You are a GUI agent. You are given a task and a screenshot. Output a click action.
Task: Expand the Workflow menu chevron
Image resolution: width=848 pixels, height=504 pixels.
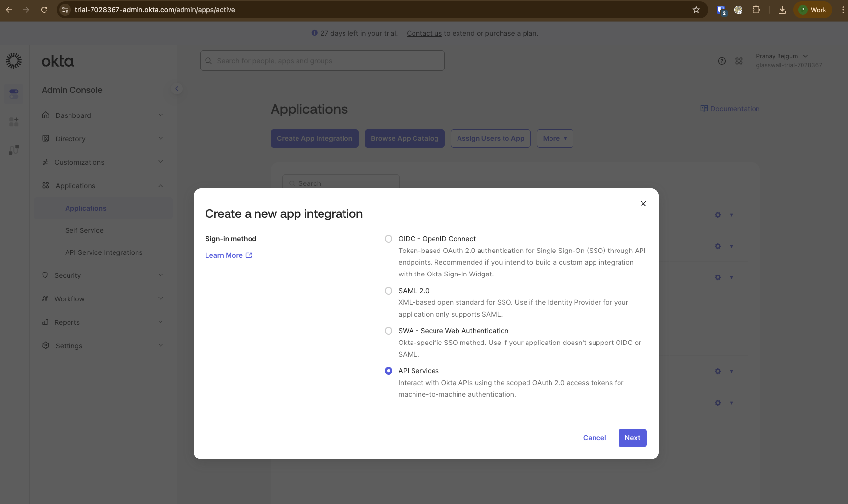pyautogui.click(x=160, y=298)
